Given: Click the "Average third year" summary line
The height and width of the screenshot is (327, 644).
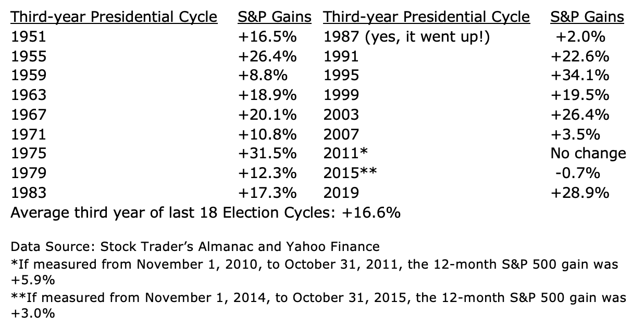Looking at the screenshot, I should click(205, 213).
